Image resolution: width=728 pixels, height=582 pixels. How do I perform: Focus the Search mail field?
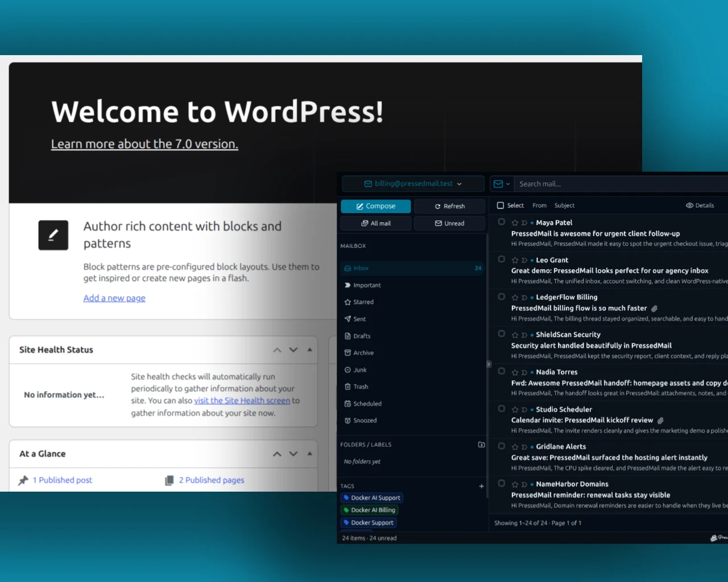coord(621,184)
